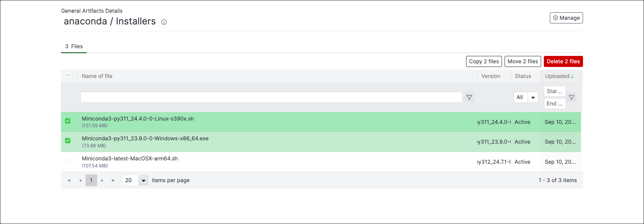This screenshot has height=224, width=644.
Task: Toggle the select-all header checkbox
Action: tap(68, 75)
